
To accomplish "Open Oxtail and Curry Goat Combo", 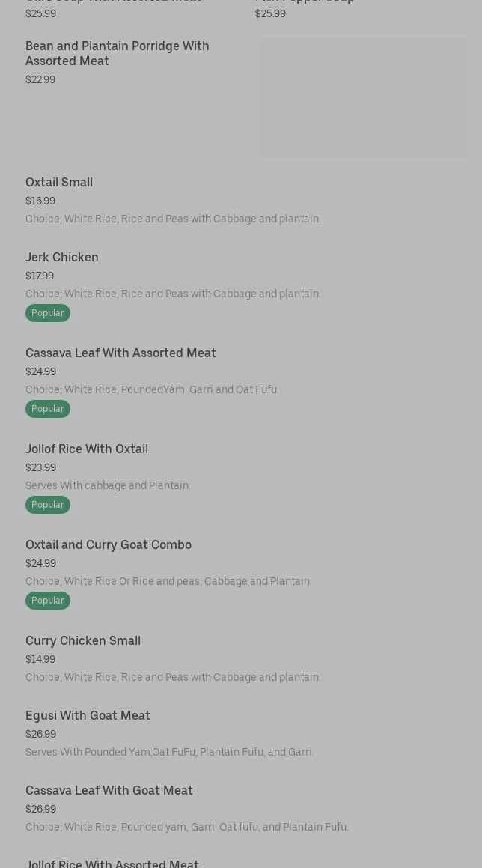I will (x=109, y=544).
